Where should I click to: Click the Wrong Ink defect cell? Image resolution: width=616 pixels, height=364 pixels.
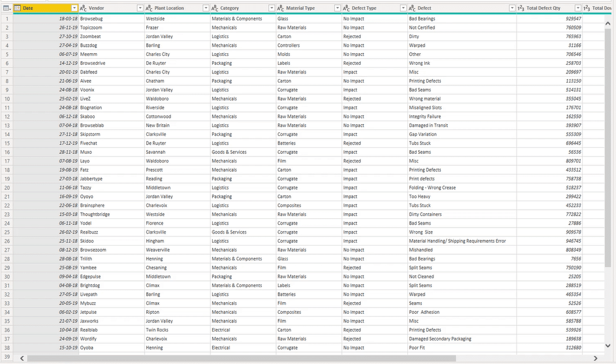pos(462,63)
